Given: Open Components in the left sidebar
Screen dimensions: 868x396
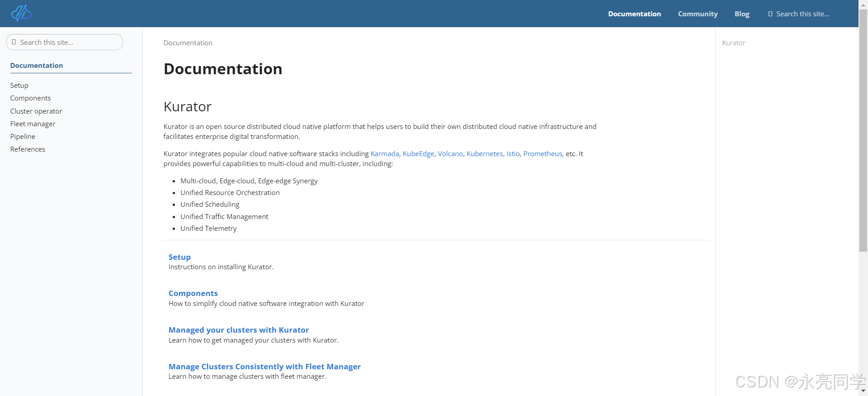Looking at the screenshot, I should coord(30,98).
